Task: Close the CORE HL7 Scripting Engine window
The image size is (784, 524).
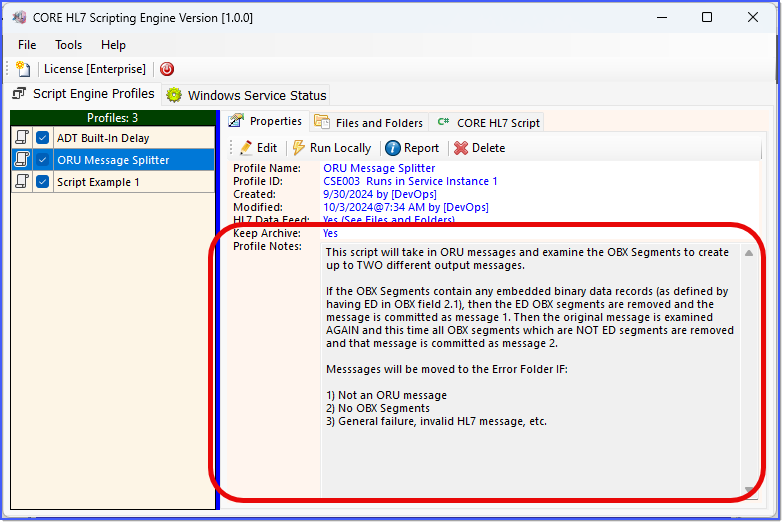Action: (752, 18)
